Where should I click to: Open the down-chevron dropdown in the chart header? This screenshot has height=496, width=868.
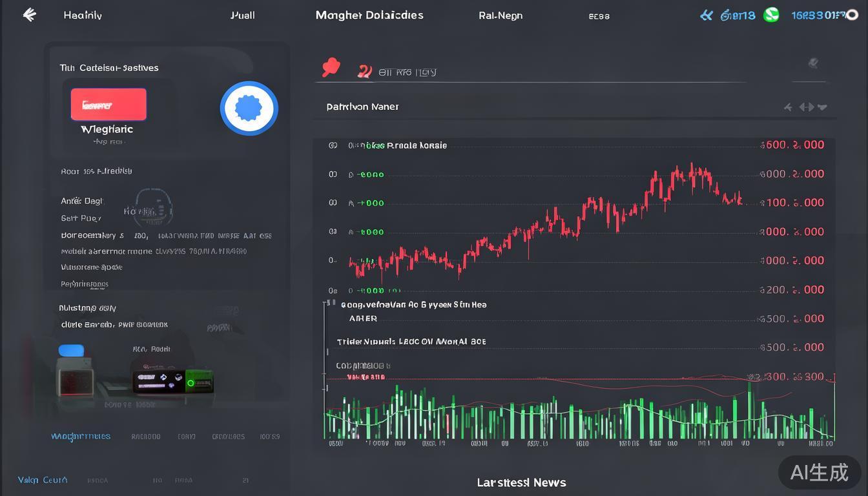tap(822, 107)
